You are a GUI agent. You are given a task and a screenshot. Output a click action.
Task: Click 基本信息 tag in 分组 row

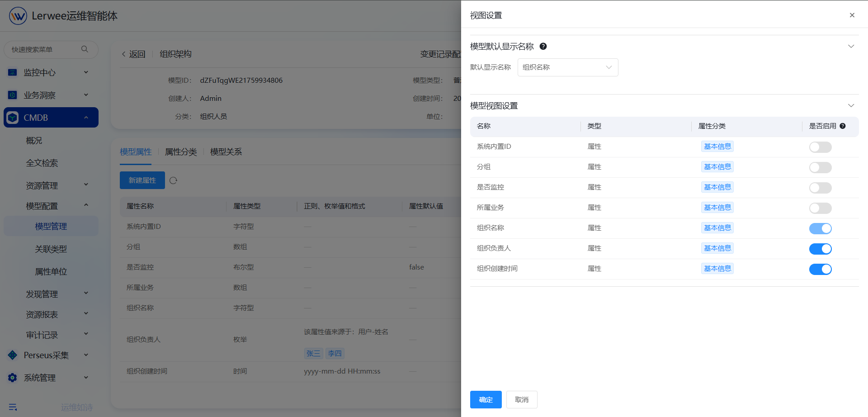click(x=717, y=167)
